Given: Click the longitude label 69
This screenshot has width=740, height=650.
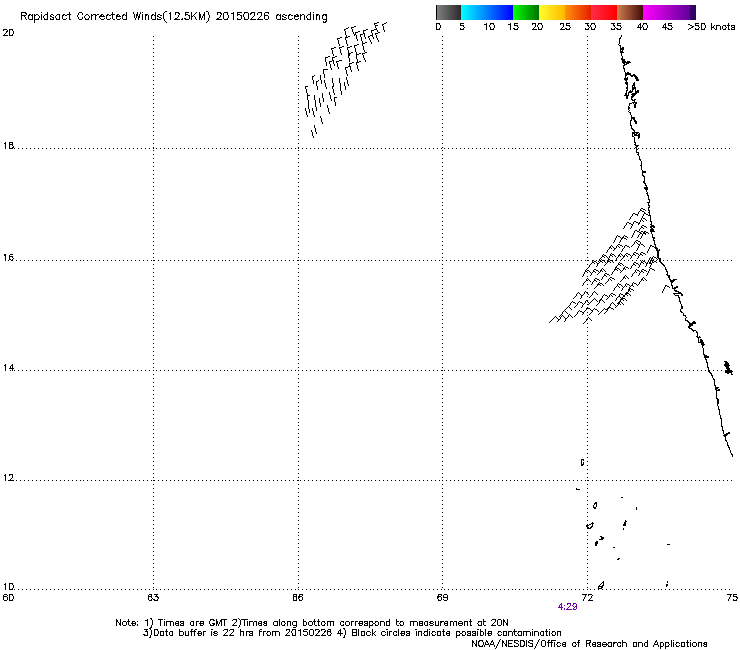Looking at the screenshot, I should (442, 598).
